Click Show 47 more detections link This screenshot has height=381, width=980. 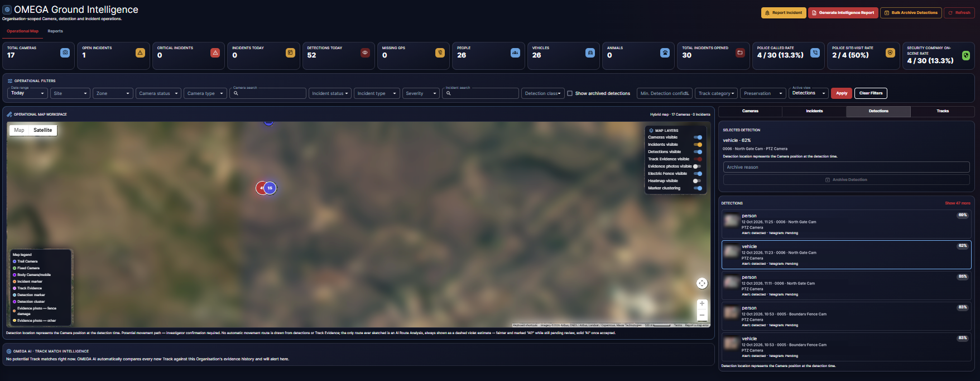tap(958, 203)
